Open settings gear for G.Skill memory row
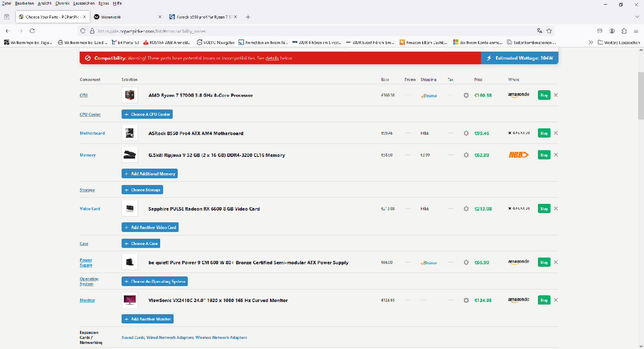 pyautogui.click(x=466, y=155)
